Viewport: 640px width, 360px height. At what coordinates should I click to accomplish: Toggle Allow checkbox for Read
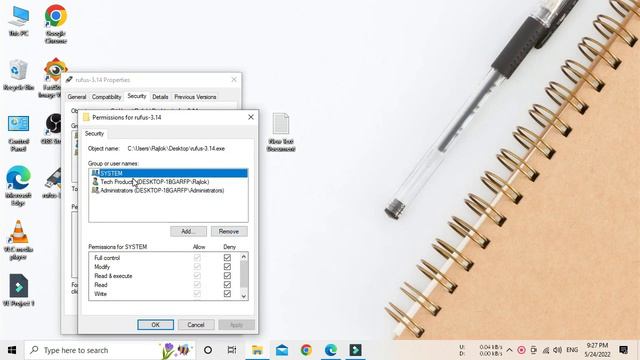(x=197, y=284)
